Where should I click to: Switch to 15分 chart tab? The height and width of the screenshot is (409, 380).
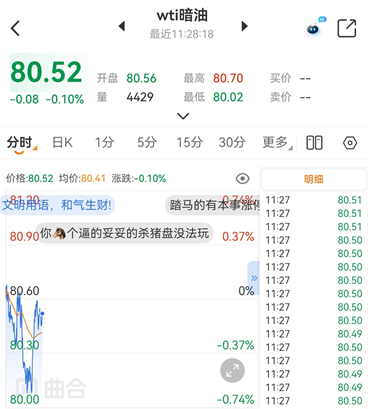tap(189, 143)
